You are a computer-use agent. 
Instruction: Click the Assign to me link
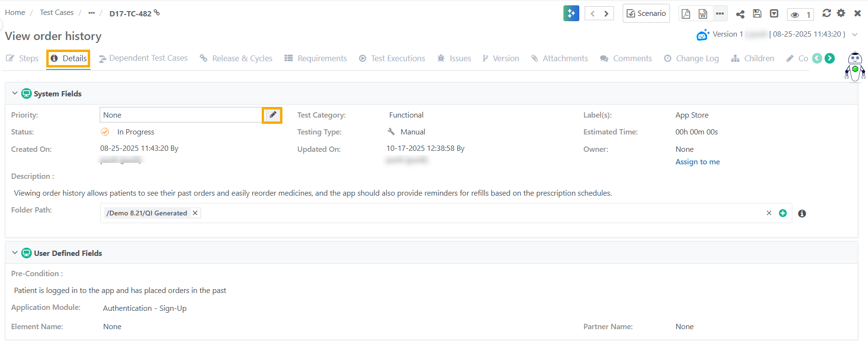pos(697,162)
